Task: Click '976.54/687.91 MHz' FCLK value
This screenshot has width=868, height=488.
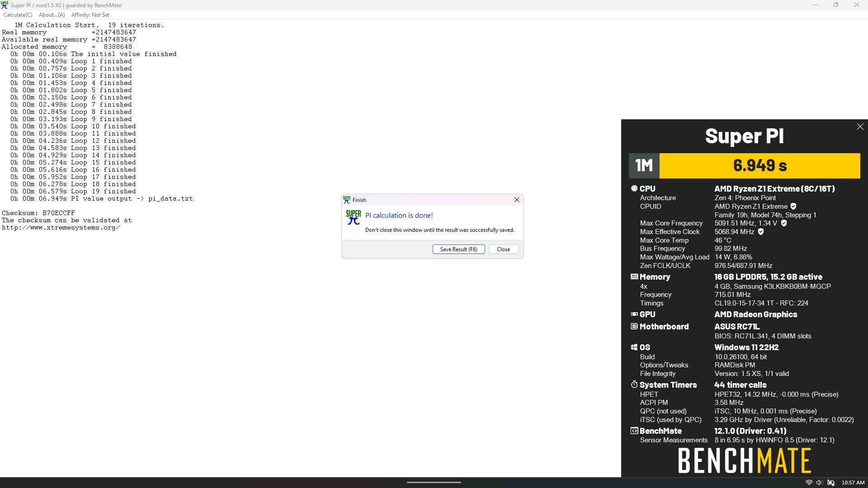Action: [743, 266]
